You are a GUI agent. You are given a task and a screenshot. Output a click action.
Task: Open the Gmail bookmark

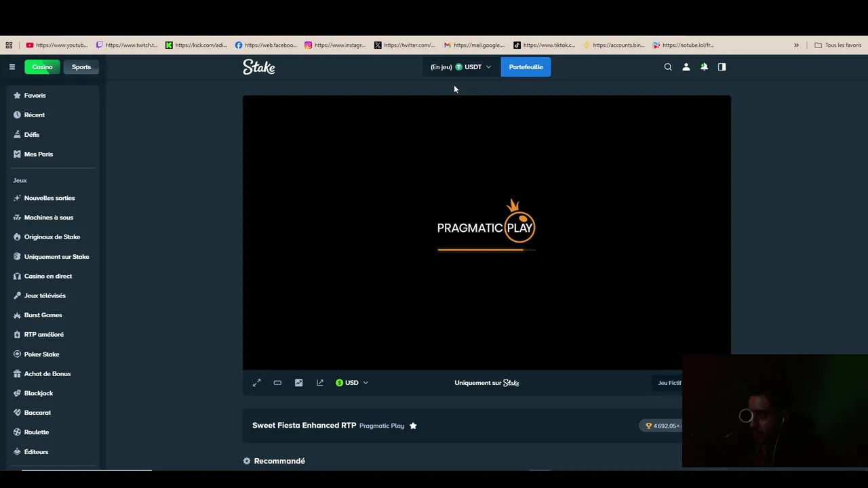(475, 45)
